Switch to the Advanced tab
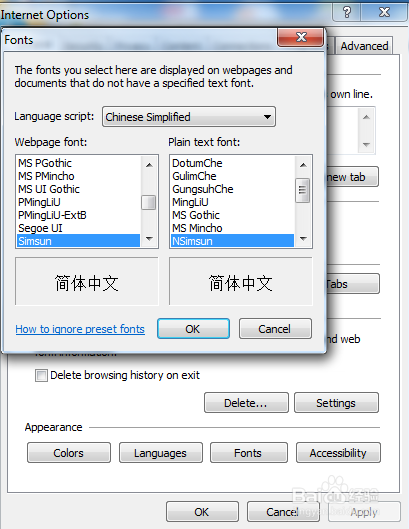Image resolution: width=409 pixels, height=529 pixels. tap(364, 46)
